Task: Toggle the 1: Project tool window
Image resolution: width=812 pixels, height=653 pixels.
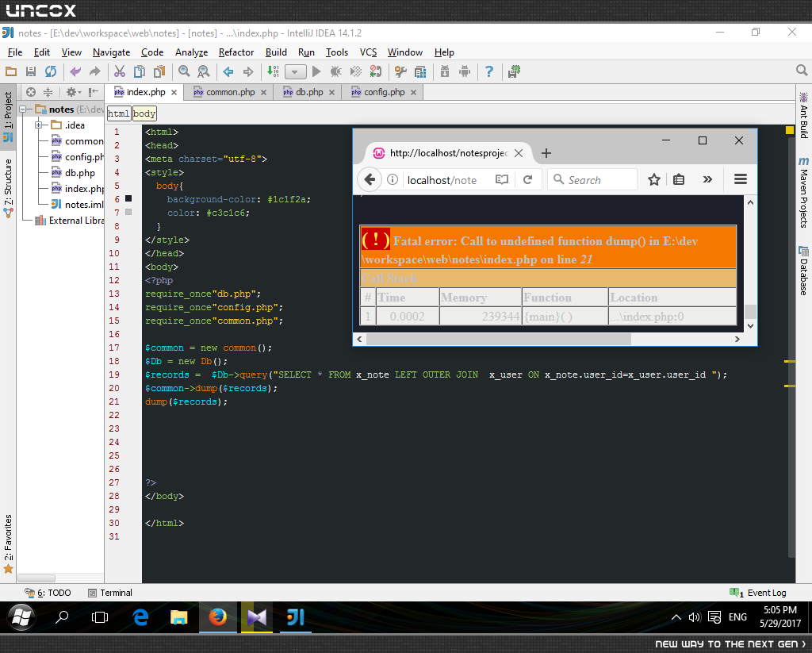Action: click(8, 116)
